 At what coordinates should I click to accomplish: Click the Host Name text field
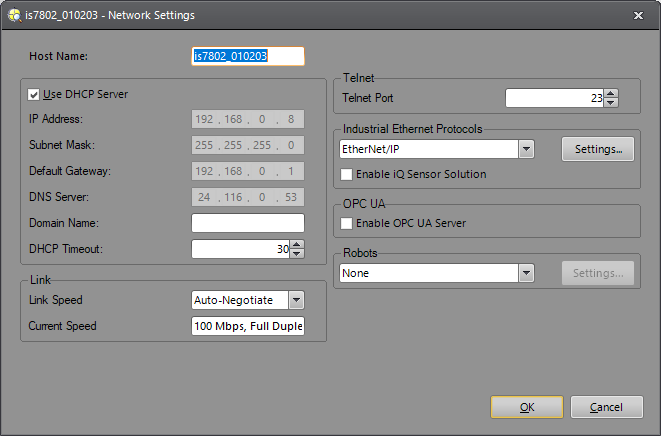pyautogui.click(x=247, y=56)
